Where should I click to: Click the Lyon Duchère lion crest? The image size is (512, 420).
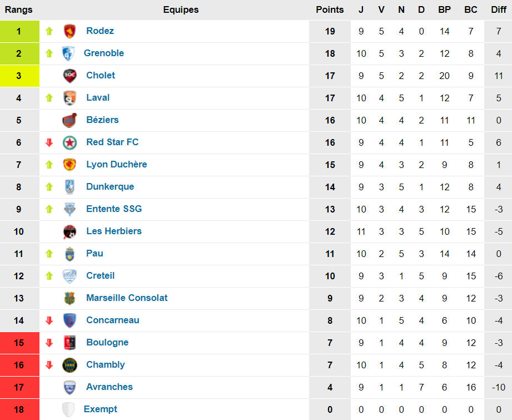tap(69, 165)
